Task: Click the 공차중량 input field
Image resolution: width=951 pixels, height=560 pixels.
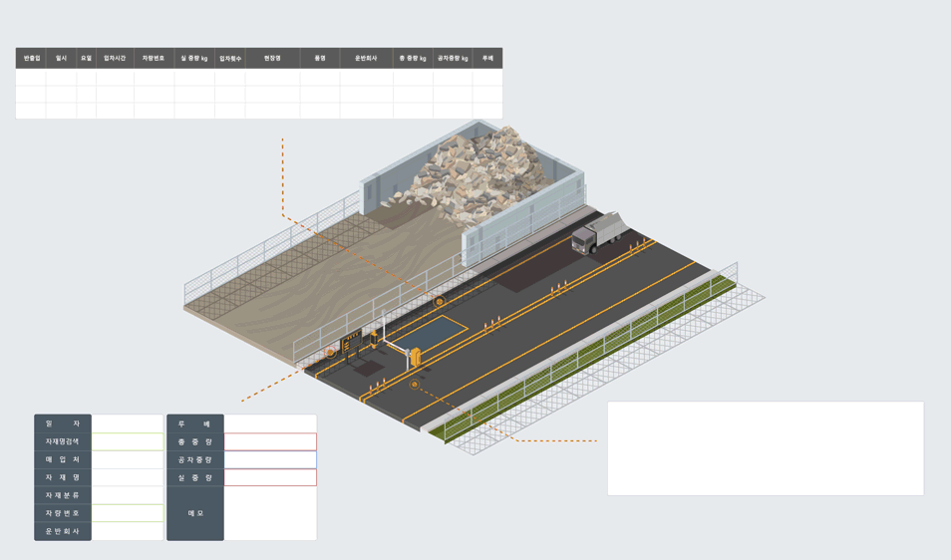Action: pyautogui.click(x=270, y=459)
